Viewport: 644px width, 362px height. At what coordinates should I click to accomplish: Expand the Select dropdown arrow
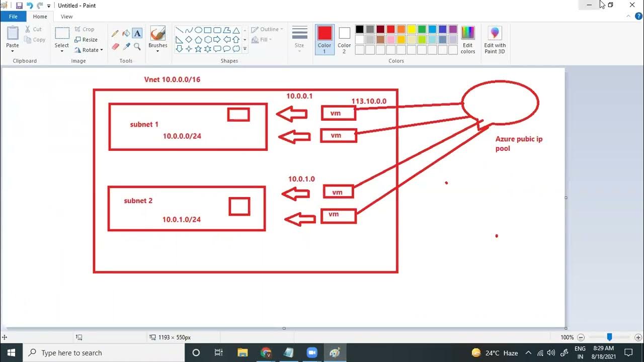62,51
